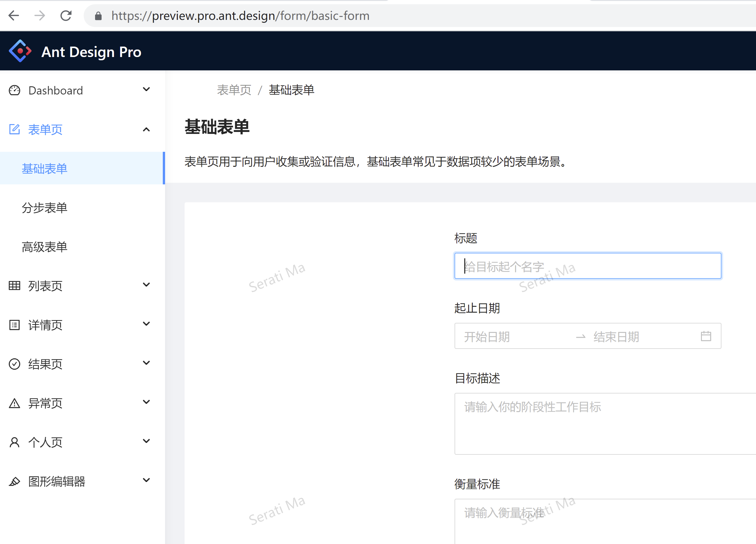This screenshot has height=544, width=756.
Task: Focus the 标题 input field
Action: (588, 266)
